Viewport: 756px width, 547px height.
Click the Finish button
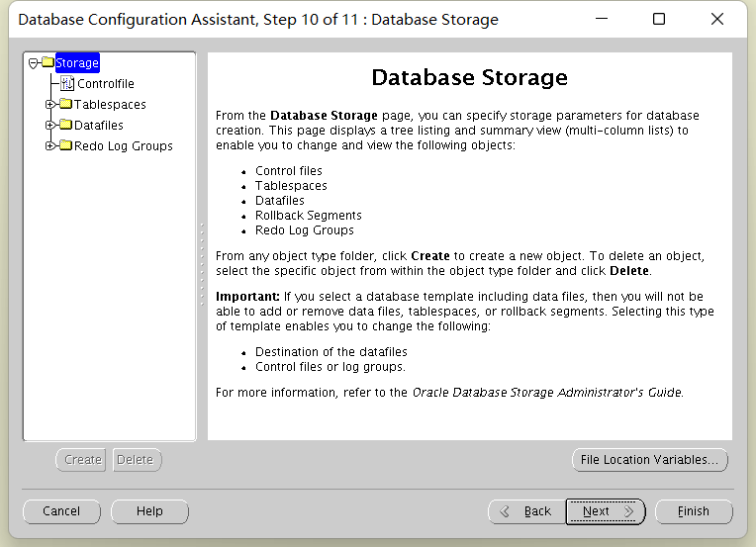(x=694, y=511)
